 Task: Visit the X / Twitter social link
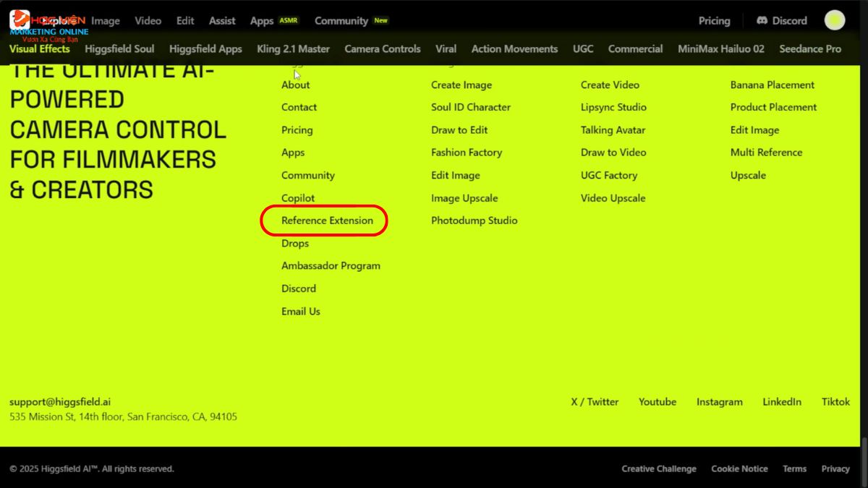[x=595, y=402]
